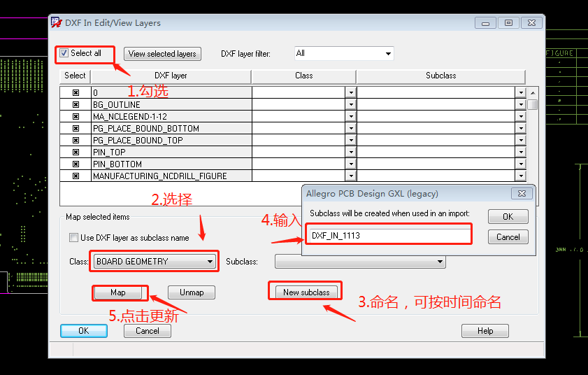The width and height of the screenshot is (588, 375).
Task: Click the Help button
Action: [485, 331]
